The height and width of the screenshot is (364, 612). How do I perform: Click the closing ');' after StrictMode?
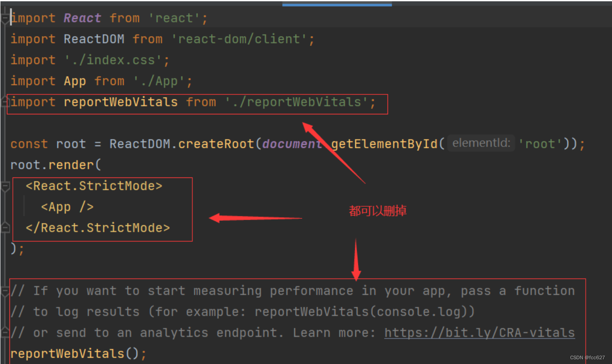click(x=17, y=249)
